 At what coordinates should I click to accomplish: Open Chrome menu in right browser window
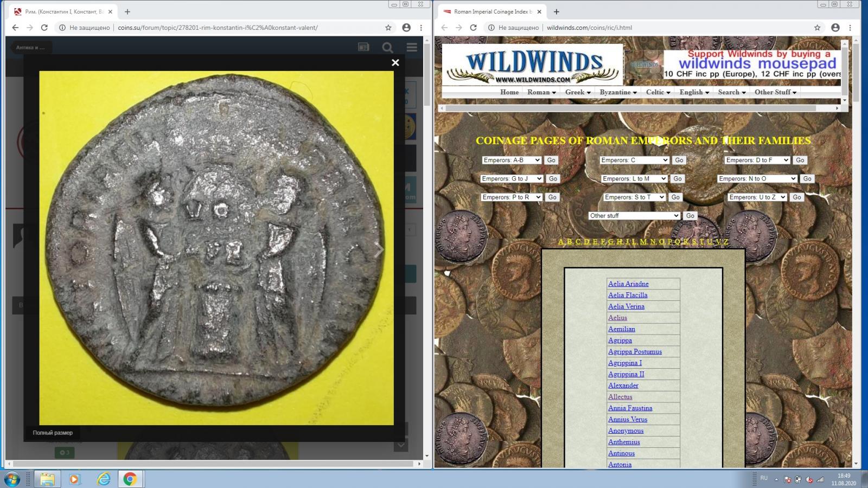(x=850, y=28)
